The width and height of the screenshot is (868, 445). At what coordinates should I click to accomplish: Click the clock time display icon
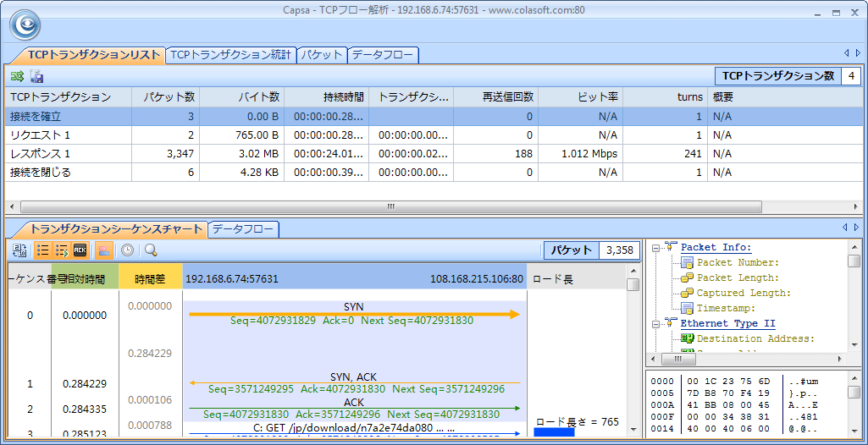click(x=127, y=250)
